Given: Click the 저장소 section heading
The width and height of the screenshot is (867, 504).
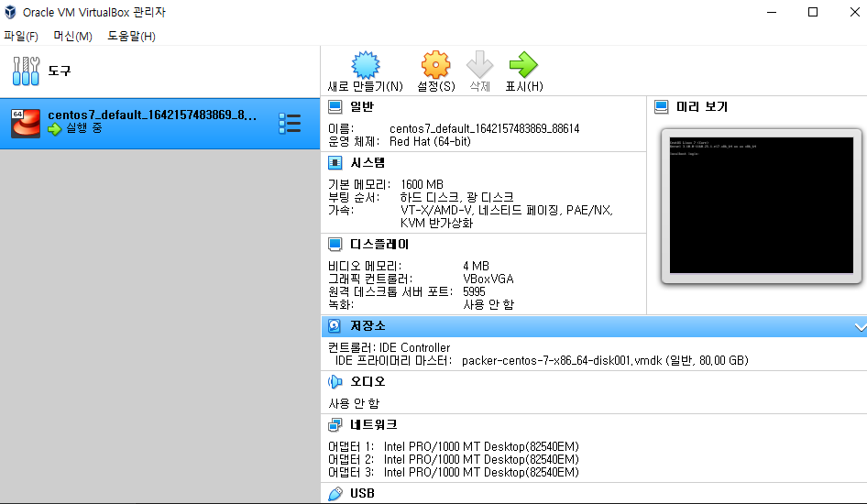Looking at the screenshot, I should 368,326.
